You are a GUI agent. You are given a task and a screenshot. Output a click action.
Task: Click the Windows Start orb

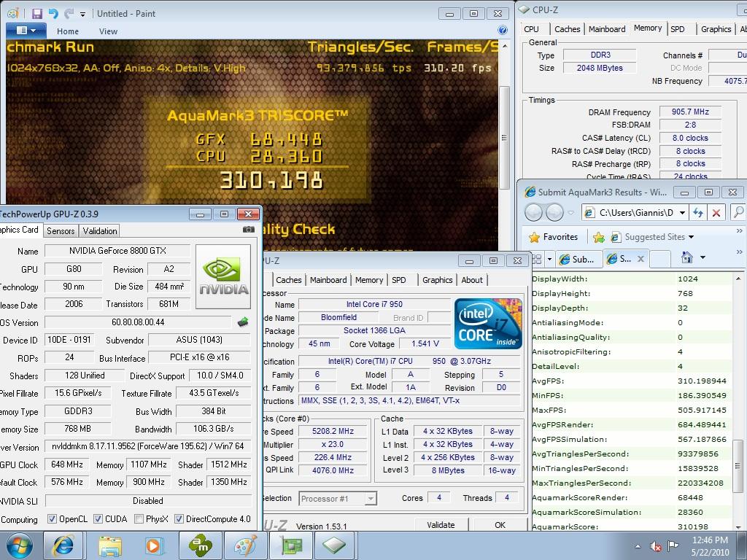tap(20, 545)
